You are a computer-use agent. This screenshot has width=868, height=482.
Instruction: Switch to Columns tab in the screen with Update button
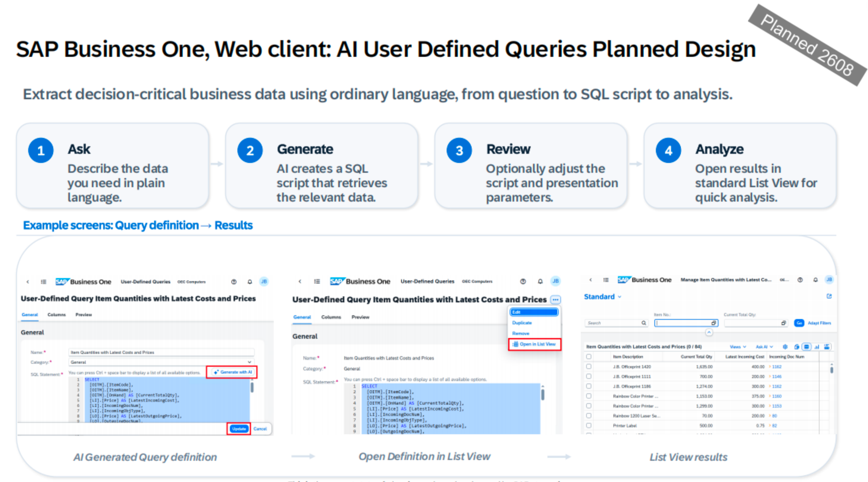pos(56,315)
